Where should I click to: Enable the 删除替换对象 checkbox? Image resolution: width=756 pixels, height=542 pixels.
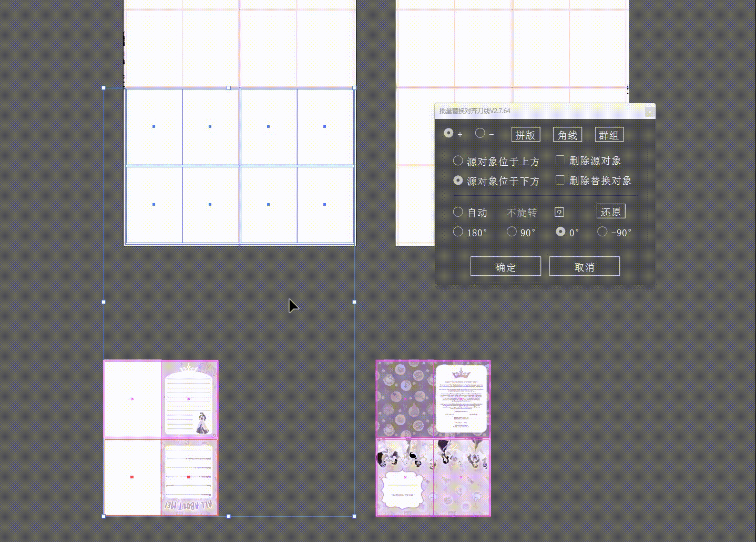[560, 180]
